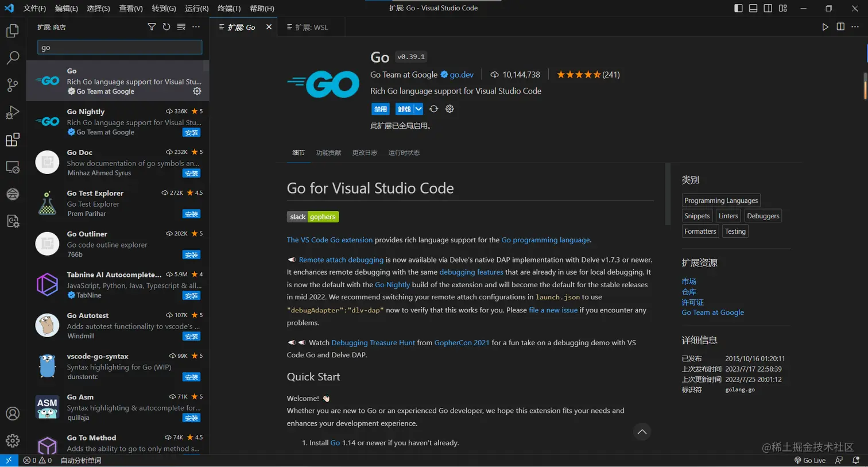
Task: Open extensions panel more actions menu
Action: tap(196, 27)
